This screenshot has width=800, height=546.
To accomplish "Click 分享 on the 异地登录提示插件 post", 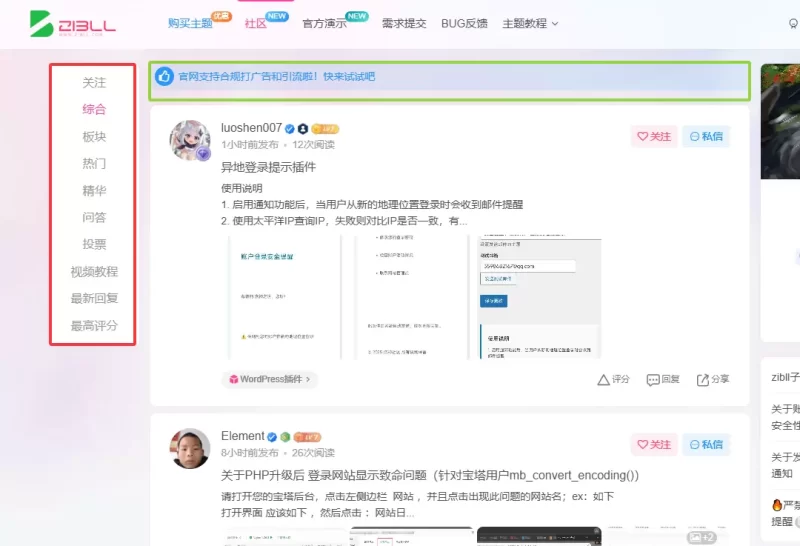I will 713,379.
